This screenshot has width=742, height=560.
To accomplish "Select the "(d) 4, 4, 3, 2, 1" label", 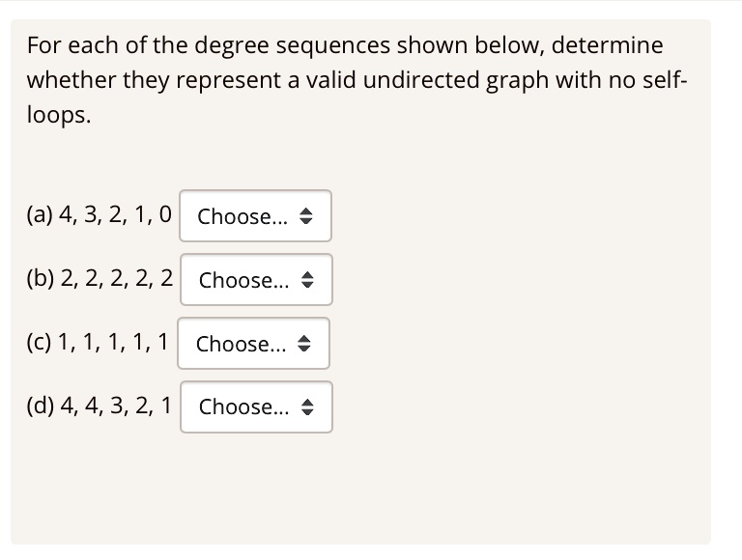I will [x=100, y=406].
